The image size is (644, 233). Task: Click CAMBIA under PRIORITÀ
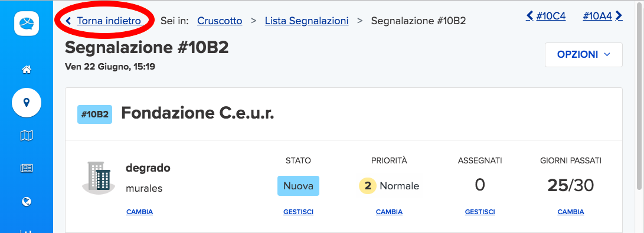(389, 212)
